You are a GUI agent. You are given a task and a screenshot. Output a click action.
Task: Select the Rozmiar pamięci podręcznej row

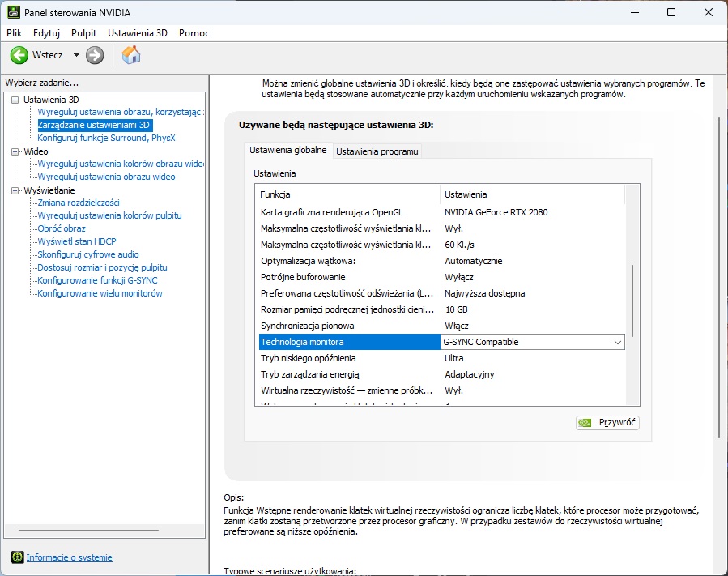pyautogui.click(x=442, y=309)
